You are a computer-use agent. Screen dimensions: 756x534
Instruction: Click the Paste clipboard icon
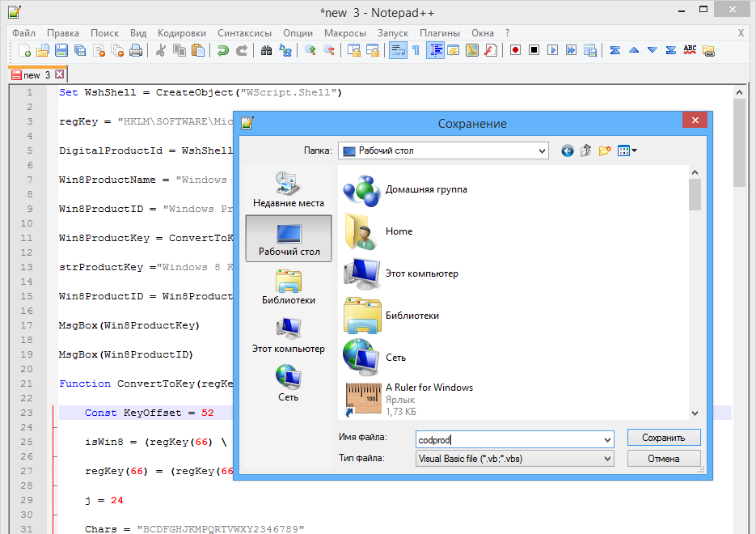coord(198,50)
